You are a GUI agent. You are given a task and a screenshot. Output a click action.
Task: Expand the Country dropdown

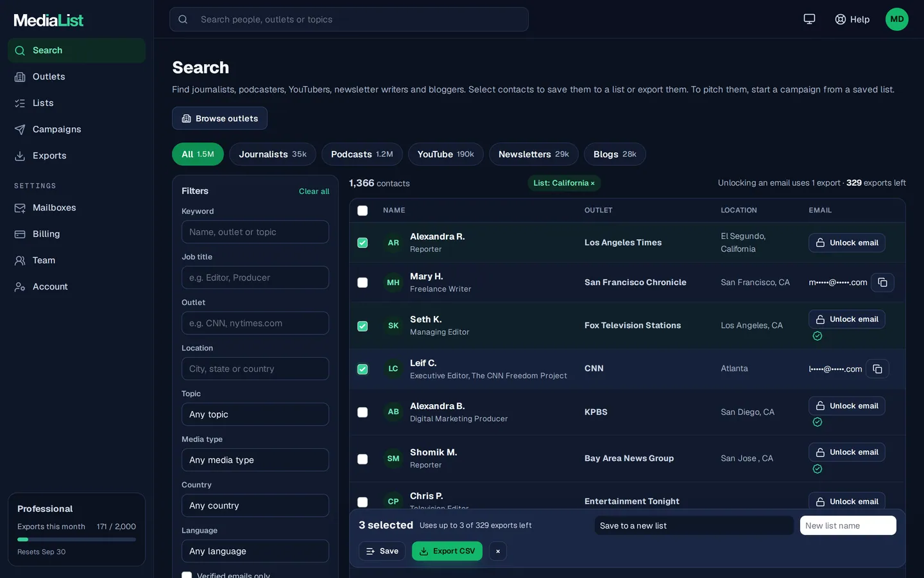point(255,505)
